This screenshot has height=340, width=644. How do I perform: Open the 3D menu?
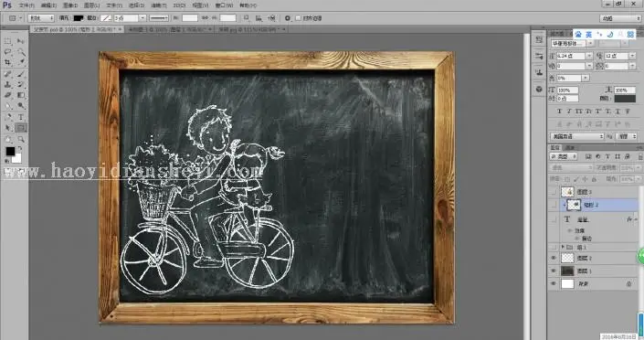(179, 5)
